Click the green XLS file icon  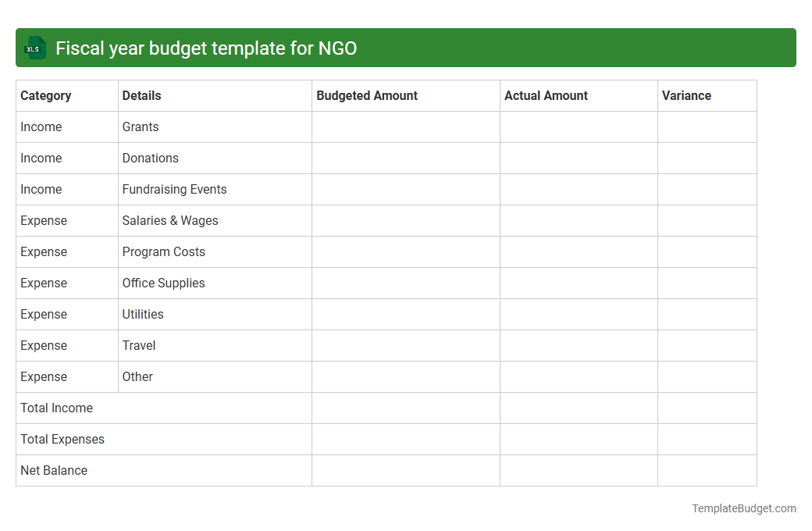(34, 48)
